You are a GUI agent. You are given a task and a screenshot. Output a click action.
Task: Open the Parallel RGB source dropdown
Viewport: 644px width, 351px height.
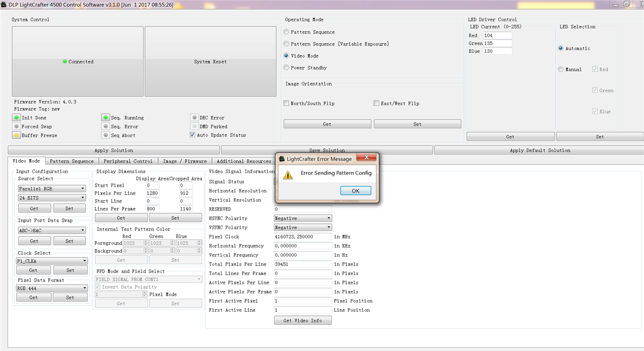(52, 188)
